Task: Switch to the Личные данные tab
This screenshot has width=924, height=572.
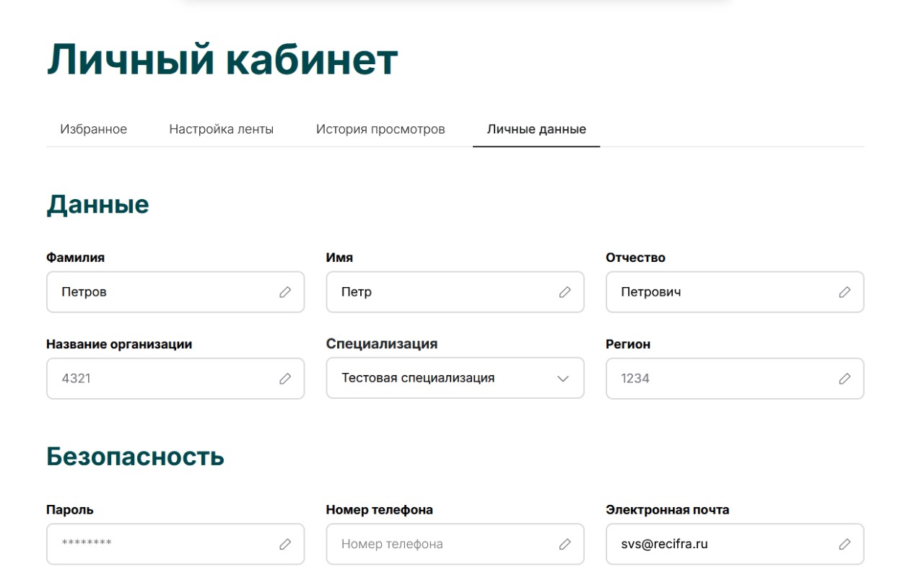Action: (536, 128)
